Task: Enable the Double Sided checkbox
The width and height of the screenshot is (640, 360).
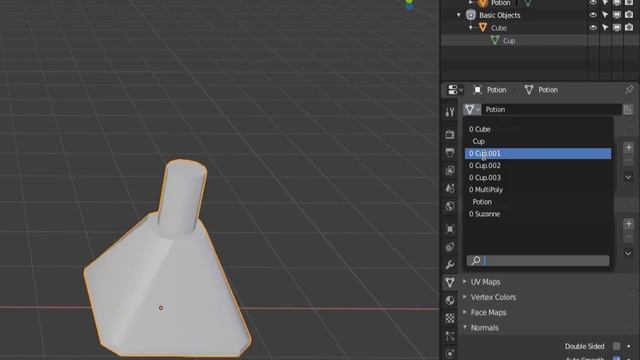Action: click(x=616, y=346)
